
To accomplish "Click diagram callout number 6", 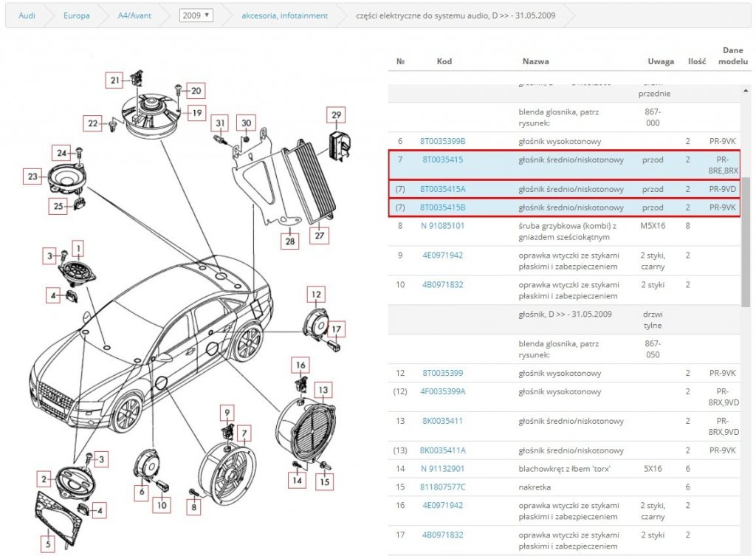I will pyautogui.click(x=141, y=492).
